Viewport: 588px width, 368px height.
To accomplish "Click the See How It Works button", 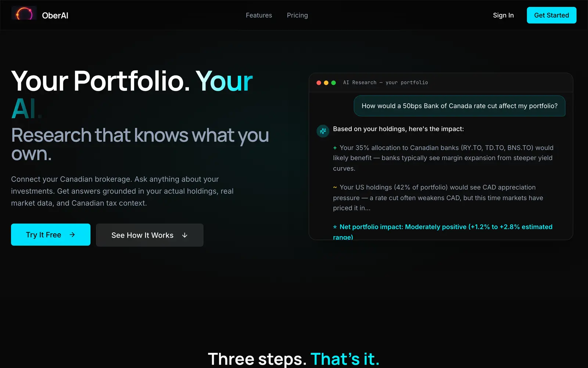I will 150,235.
